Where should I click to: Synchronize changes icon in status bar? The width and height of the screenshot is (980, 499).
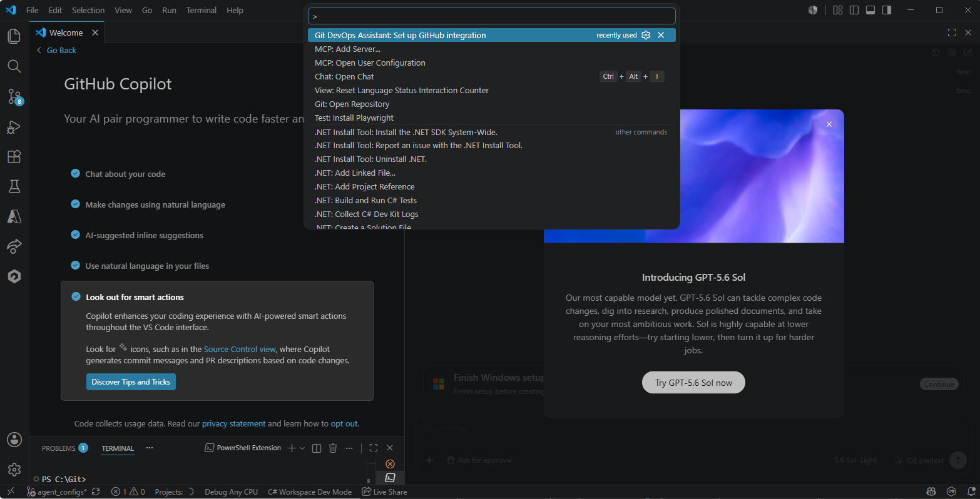point(96,492)
